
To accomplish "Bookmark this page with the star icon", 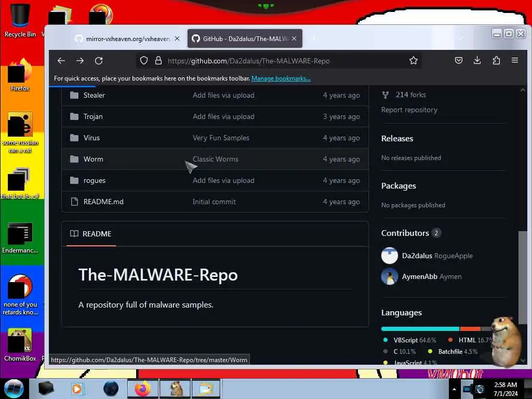I will [x=413, y=61].
